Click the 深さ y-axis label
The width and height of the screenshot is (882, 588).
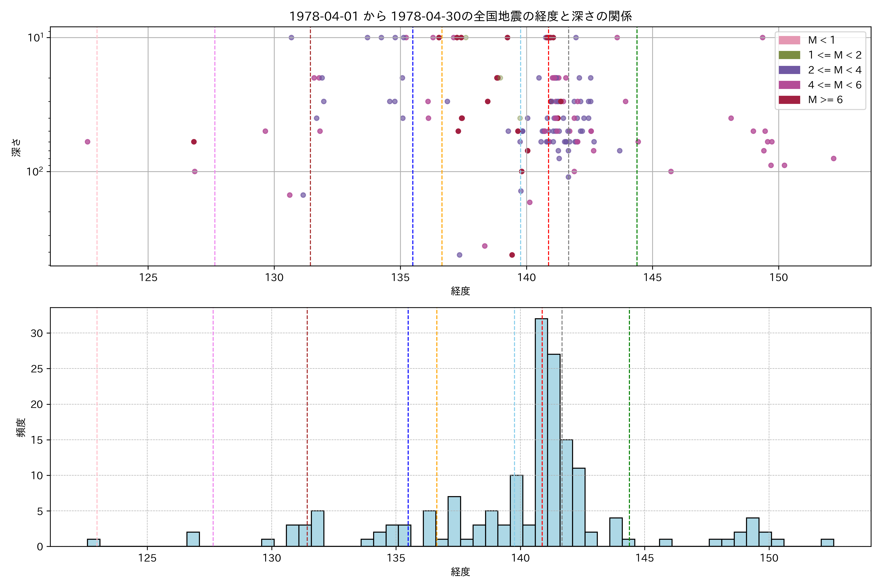pyautogui.click(x=16, y=147)
